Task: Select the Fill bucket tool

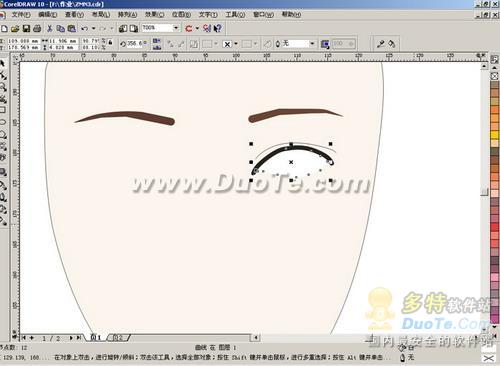Action: click(x=3, y=209)
